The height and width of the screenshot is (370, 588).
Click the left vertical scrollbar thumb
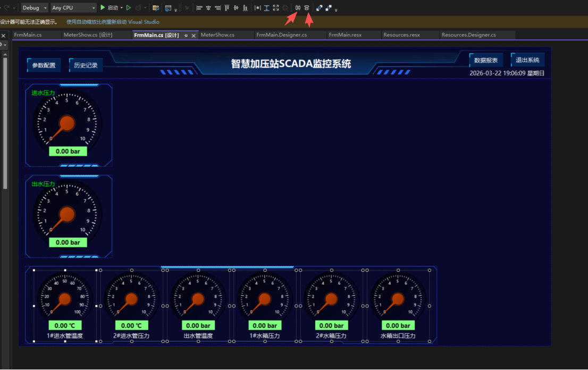coord(5,123)
